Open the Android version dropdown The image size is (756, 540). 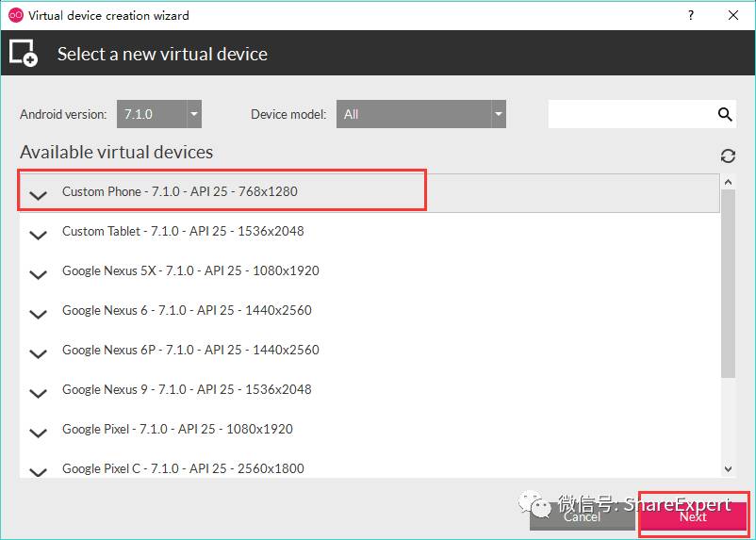point(159,114)
